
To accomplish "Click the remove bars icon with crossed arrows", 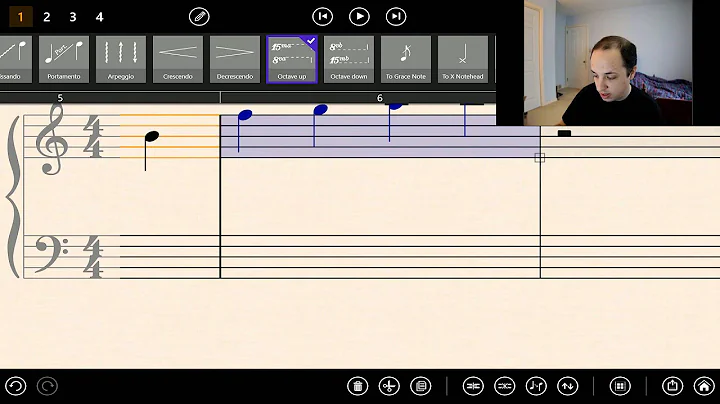I will point(504,386).
